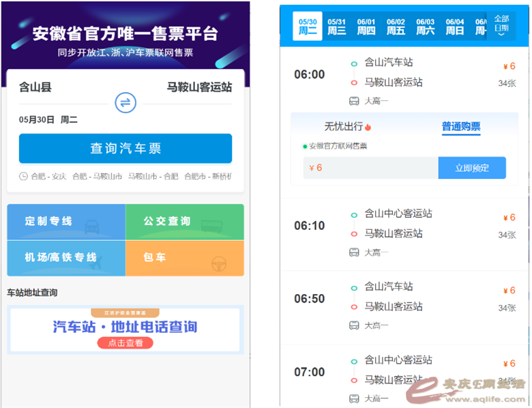
Task: Expand the 全部日期 date dropdown
Action: click(x=501, y=27)
